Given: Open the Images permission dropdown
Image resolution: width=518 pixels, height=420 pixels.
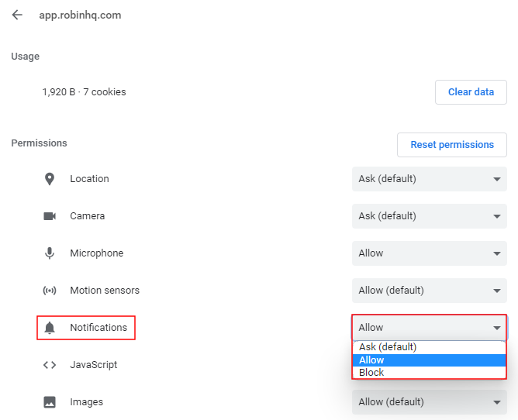Looking at the screenshot, I should click(x=429, y=402).
